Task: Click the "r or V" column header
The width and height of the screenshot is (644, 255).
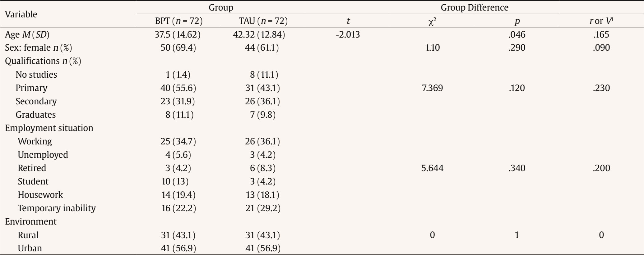Action: click(x=601, y=21)
